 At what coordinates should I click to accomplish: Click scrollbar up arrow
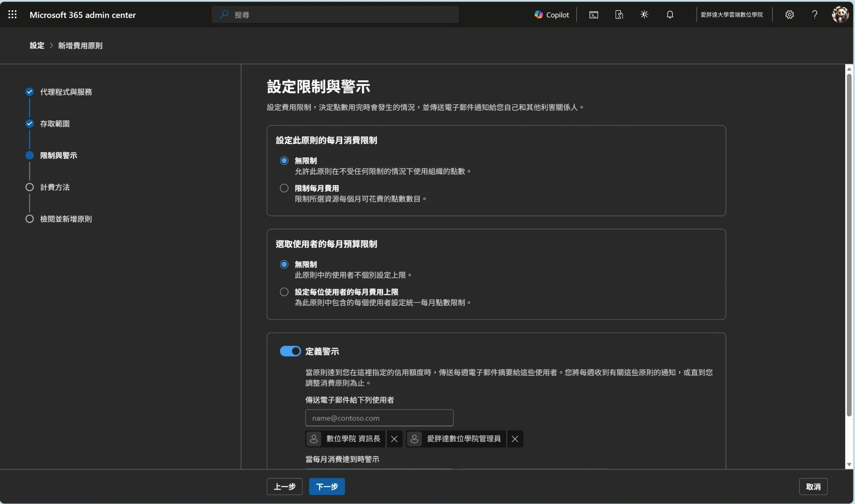pyautogui.click(x=849, y=69)
